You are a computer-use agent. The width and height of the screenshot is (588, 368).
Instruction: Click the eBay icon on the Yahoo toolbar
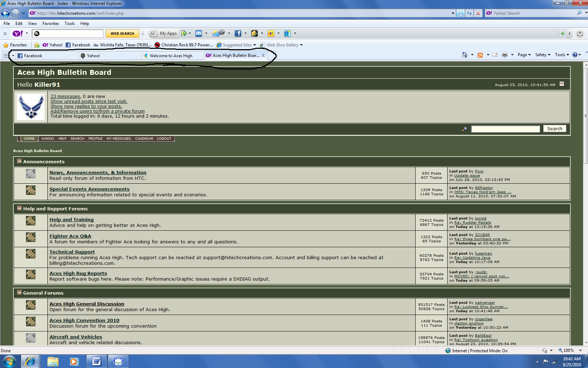(271, 33)
